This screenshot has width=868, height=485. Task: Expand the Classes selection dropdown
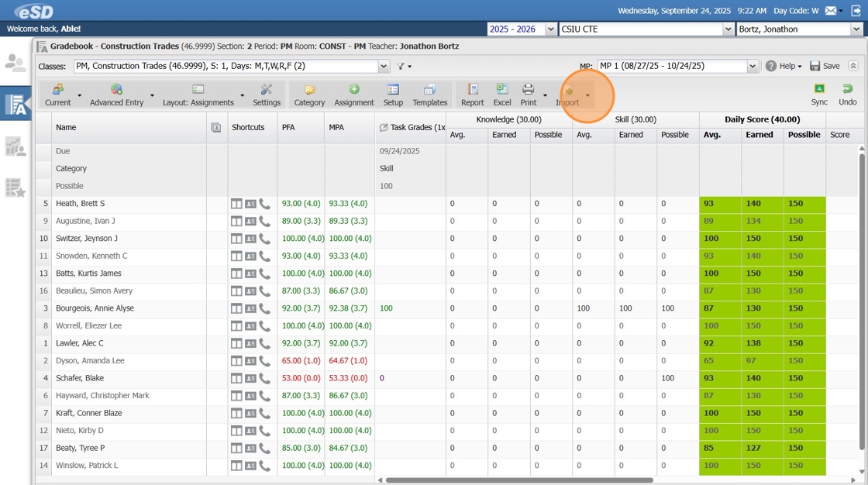(384, 67)
